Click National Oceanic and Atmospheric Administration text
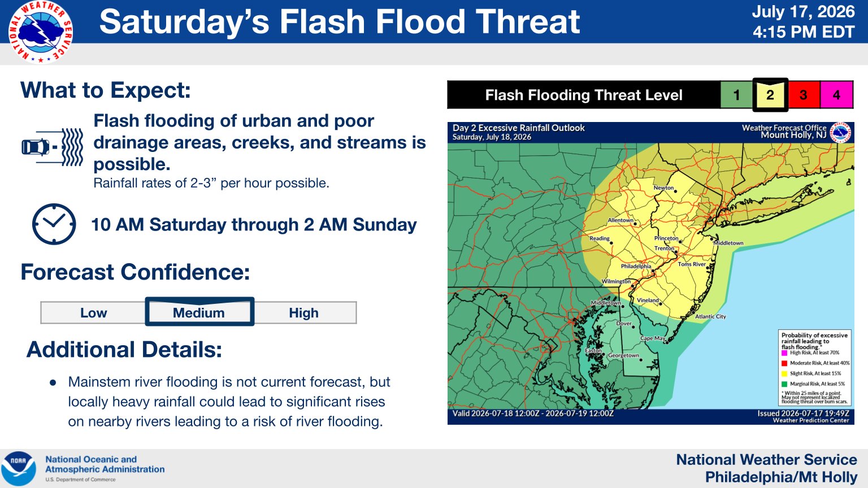The height and width of the screenshot is (488, 868). [105, 464]
